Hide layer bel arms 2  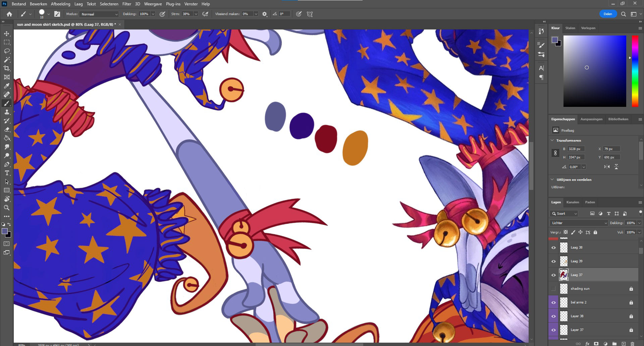(x=553, y=302)
